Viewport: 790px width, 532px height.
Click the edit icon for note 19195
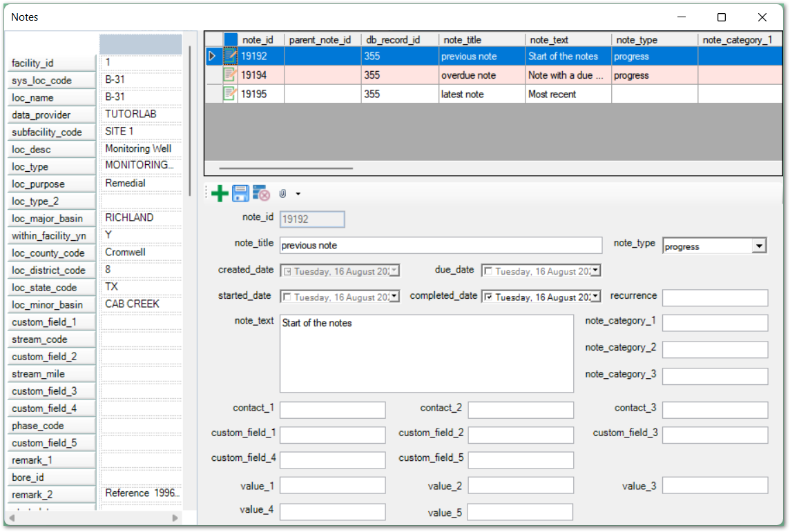pos(230,94)
